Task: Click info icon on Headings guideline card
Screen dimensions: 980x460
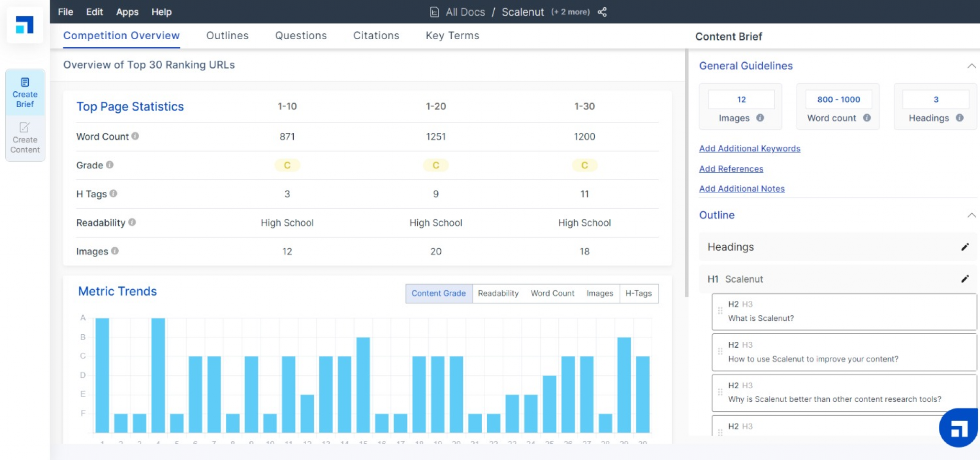Action: 959,118
